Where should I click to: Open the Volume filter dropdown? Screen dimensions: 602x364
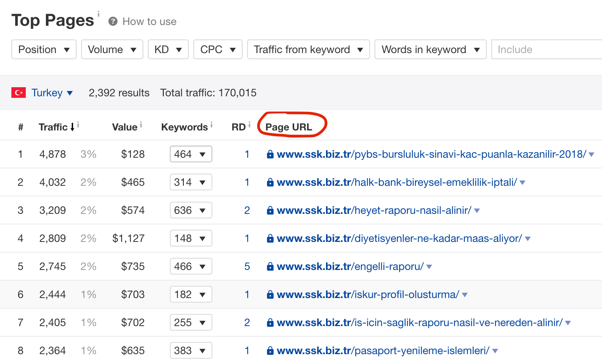click(112, 49)
